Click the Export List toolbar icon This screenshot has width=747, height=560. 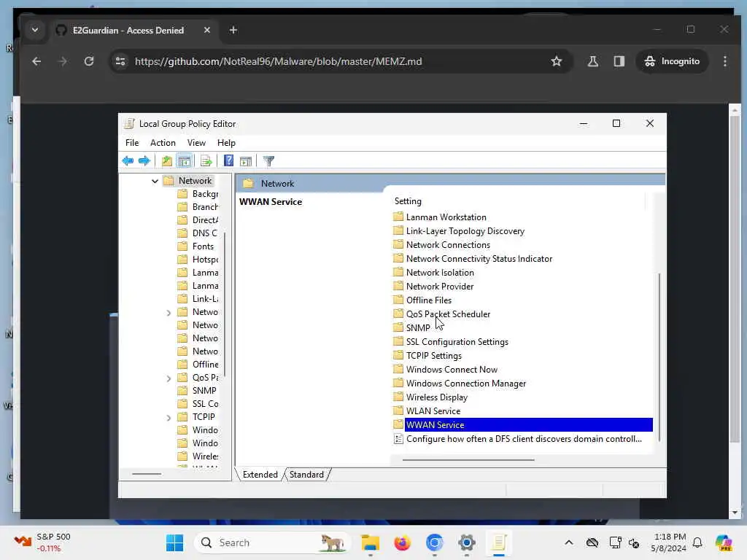coord(206,161)
